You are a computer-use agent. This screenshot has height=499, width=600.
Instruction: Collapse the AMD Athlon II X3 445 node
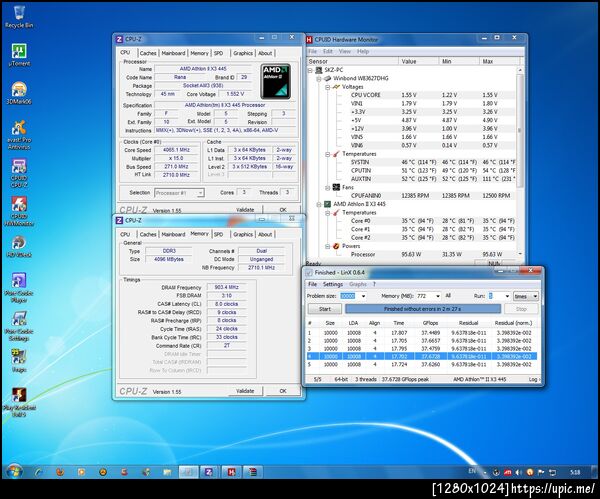point(318,204)
